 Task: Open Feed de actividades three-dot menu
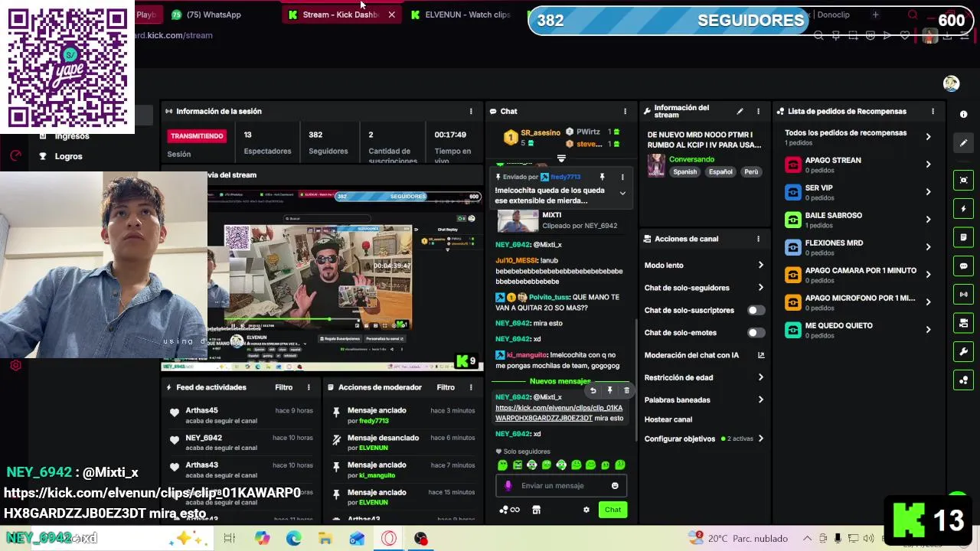pos(309,387)
